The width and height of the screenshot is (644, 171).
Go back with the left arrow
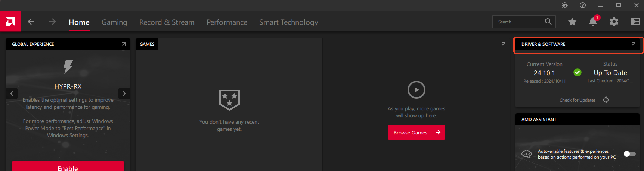pyautogui.click(x=31, y=22)
